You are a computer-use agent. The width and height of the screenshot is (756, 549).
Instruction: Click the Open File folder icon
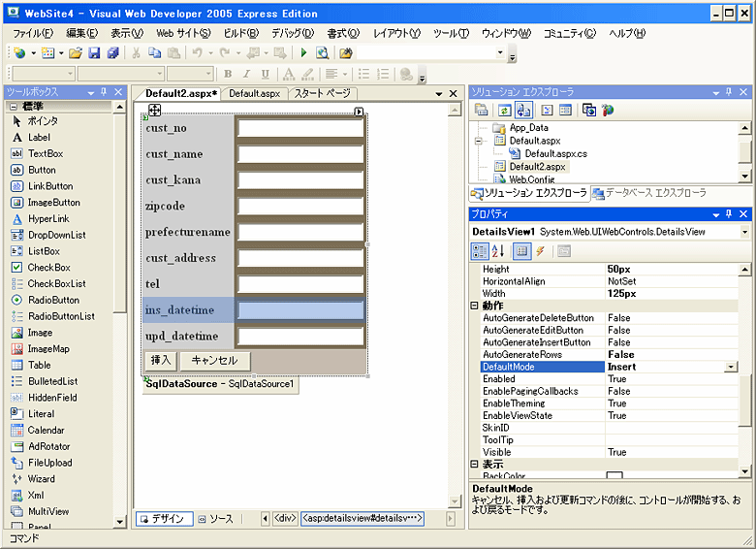tap(75, 52)
